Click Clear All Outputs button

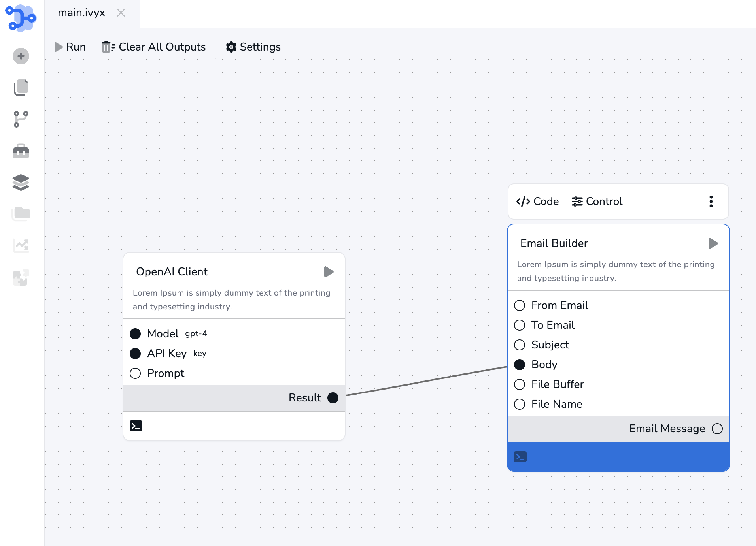154,47
